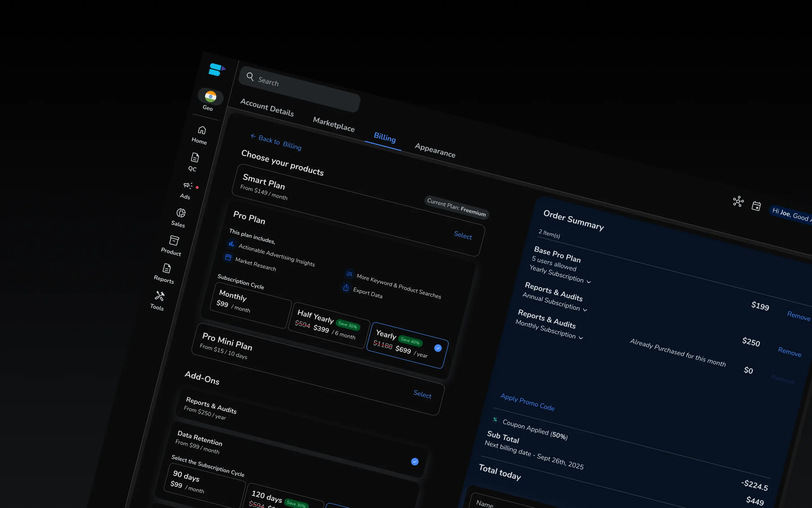Click the Coupon Applied percent icon
This screenshot has height=508, width=812.
click(x=495, y=419)
